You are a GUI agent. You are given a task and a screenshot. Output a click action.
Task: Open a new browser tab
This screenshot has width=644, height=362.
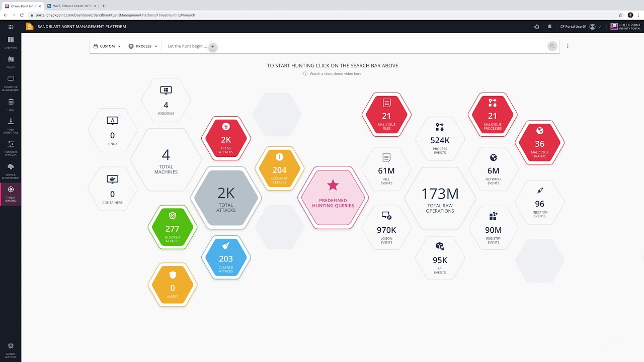click(104, 6)
